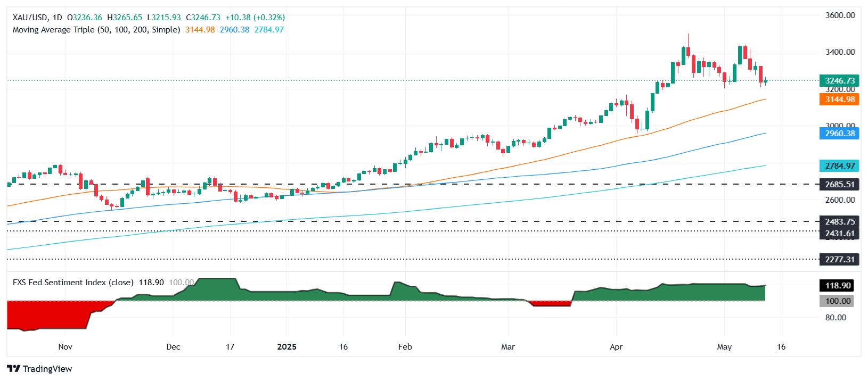Select the 2483.75 horizontal level label
Image resolution: width=868 pixels, height=381 pixels.
[839, 222]
